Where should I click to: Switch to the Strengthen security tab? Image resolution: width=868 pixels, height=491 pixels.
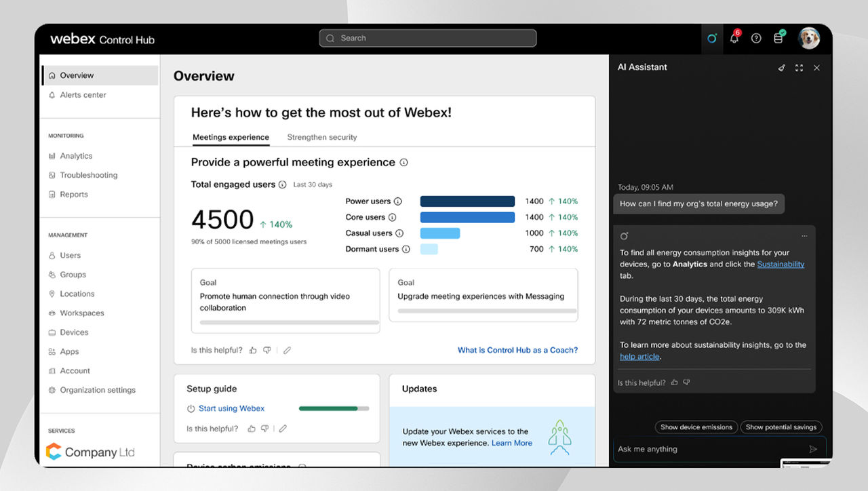321,137
